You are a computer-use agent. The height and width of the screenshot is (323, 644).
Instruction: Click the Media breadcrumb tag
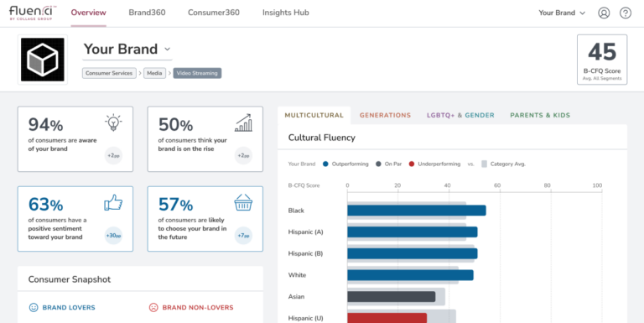pos(154,73)
